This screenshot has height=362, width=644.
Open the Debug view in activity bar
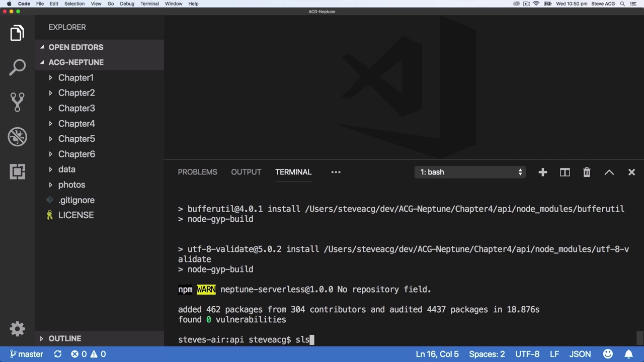click(x=17, y=137)
